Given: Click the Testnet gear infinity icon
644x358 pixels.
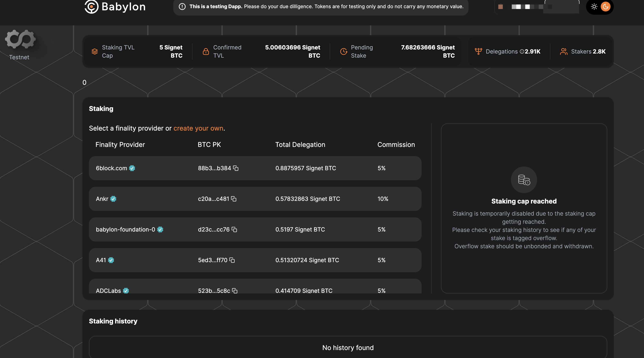Looking at the screenshot, I should pos(20,39).
